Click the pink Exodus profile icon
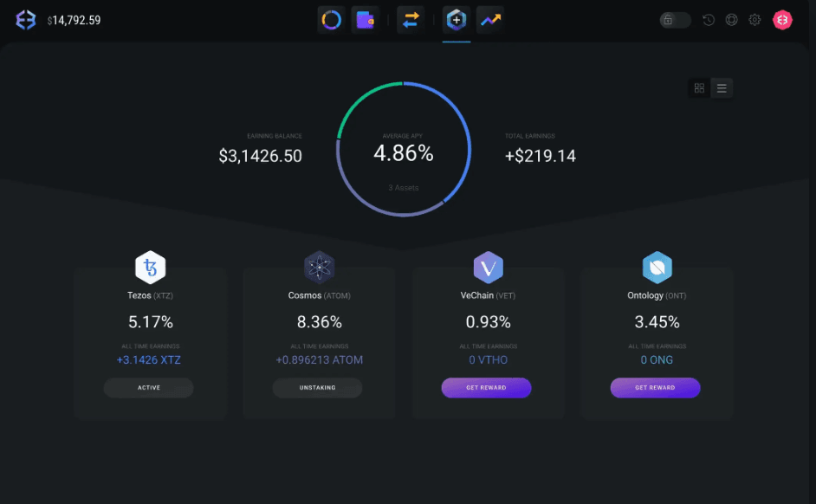 pos(782,20)
